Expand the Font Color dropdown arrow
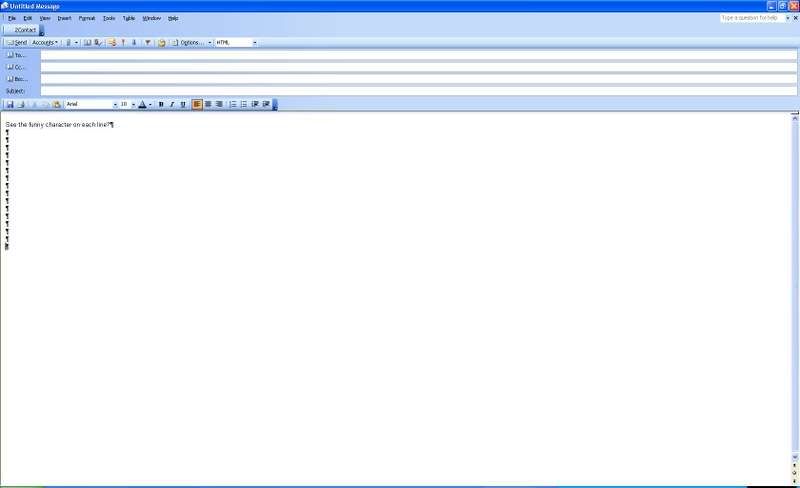800x488 pixels. click(150, 105)
